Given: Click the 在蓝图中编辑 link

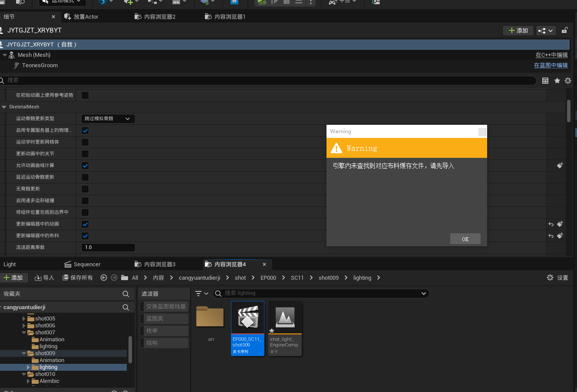Looking at the screenshot, I should [551, 65].
